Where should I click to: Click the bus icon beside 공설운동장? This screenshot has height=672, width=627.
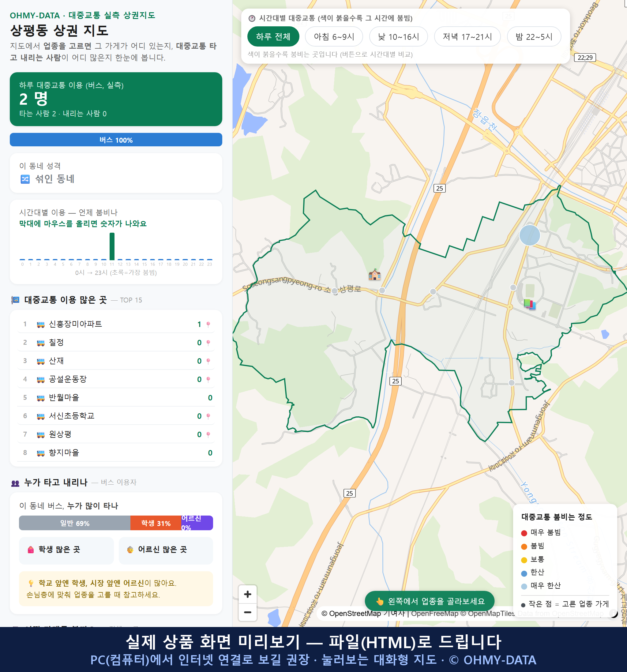tap(40, 380)
